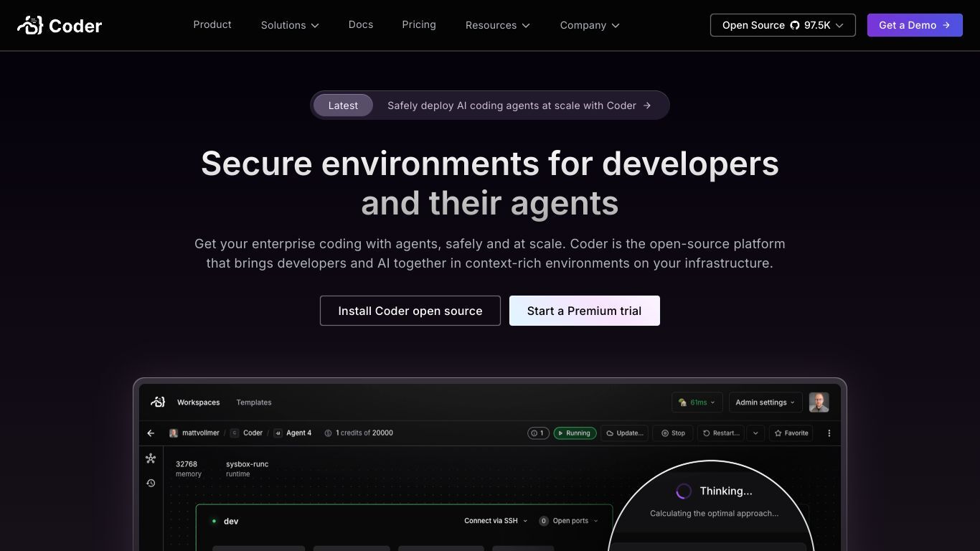
Task: Click the Coder breadcrumb in the workspace bar
Action: [246, 433]
